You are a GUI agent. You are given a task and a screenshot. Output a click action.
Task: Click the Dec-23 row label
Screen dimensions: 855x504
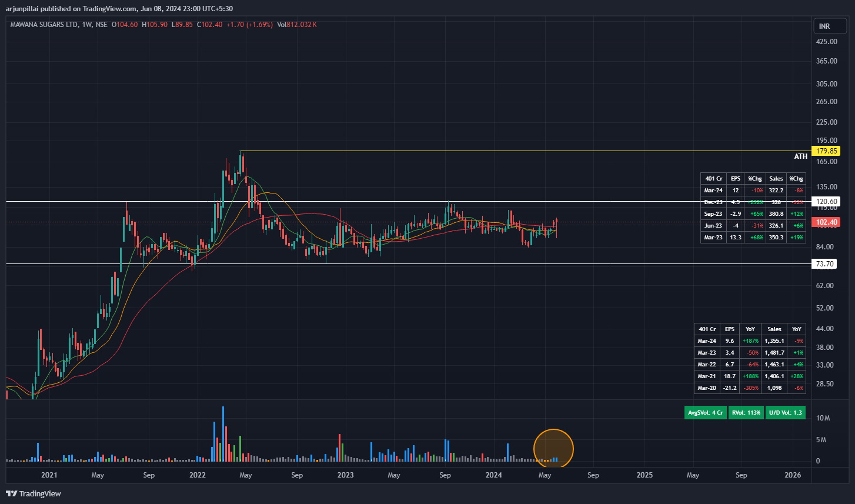coord(713,202)
